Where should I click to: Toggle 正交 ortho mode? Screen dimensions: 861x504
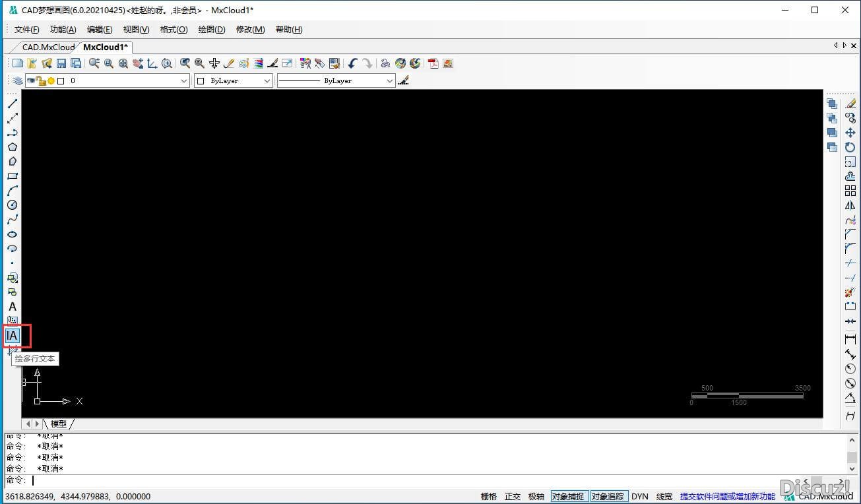point(513,496)
